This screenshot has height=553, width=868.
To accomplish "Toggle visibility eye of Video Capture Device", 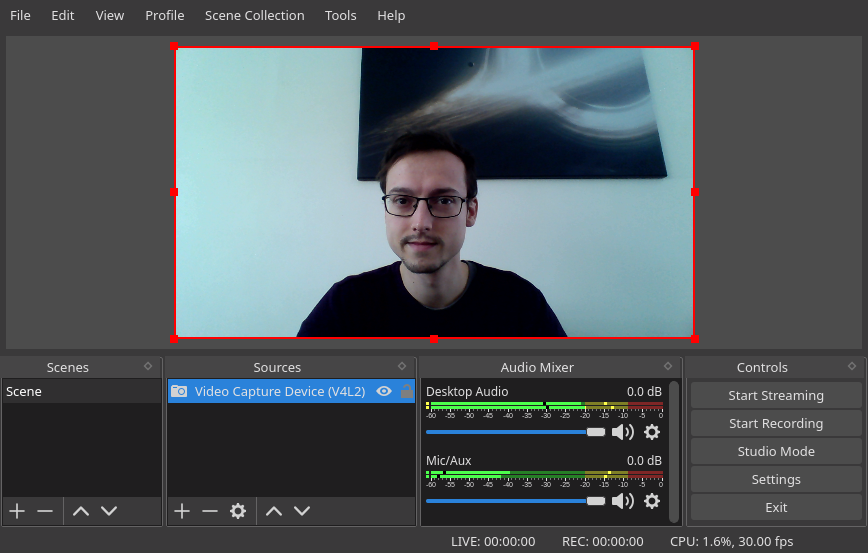I will (384, 391).
